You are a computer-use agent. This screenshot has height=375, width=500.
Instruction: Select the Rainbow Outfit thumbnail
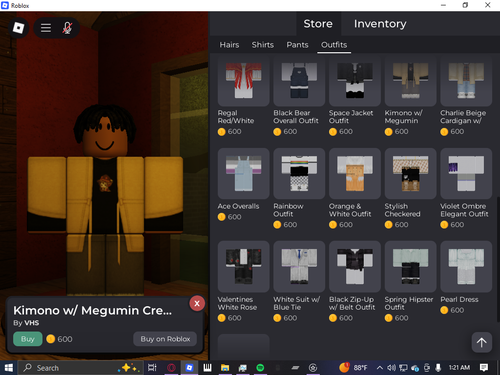[x=299, y=174]
